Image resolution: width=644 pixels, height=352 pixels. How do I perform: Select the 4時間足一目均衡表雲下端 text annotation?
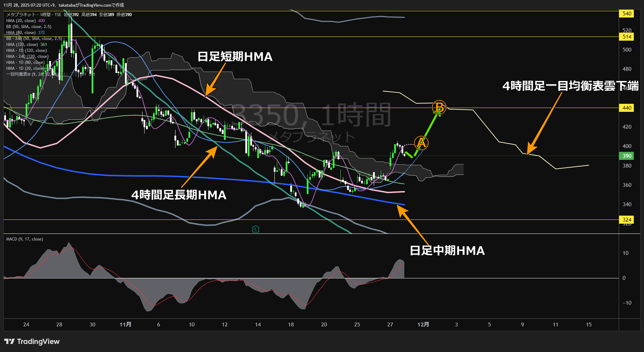pyautogui.click(x=571, y=86)
